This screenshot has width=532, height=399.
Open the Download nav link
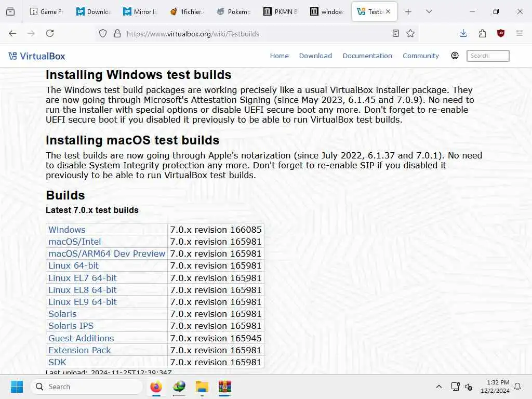(315, 56)
